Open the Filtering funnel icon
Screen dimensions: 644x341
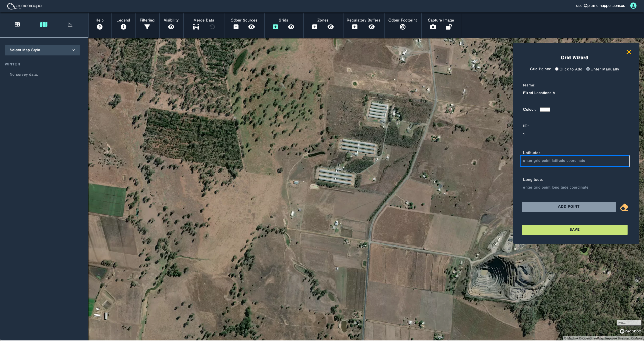click(147, 27)
